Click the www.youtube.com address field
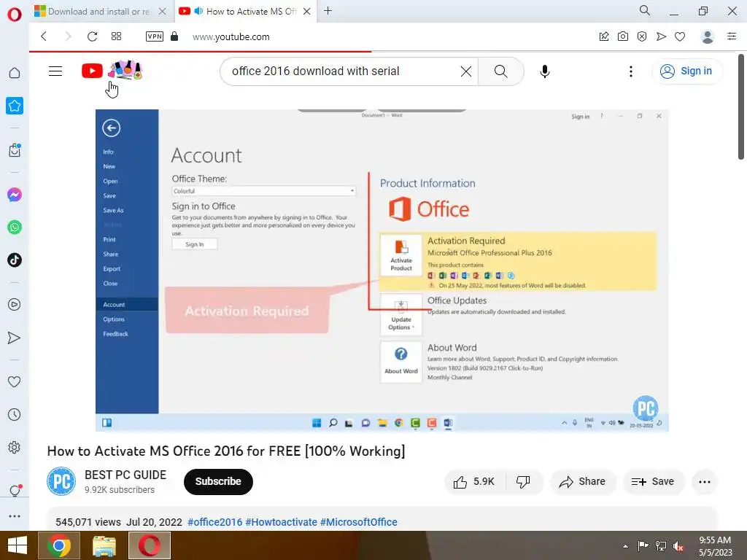 pyautogui.click(x=231, y=36)
